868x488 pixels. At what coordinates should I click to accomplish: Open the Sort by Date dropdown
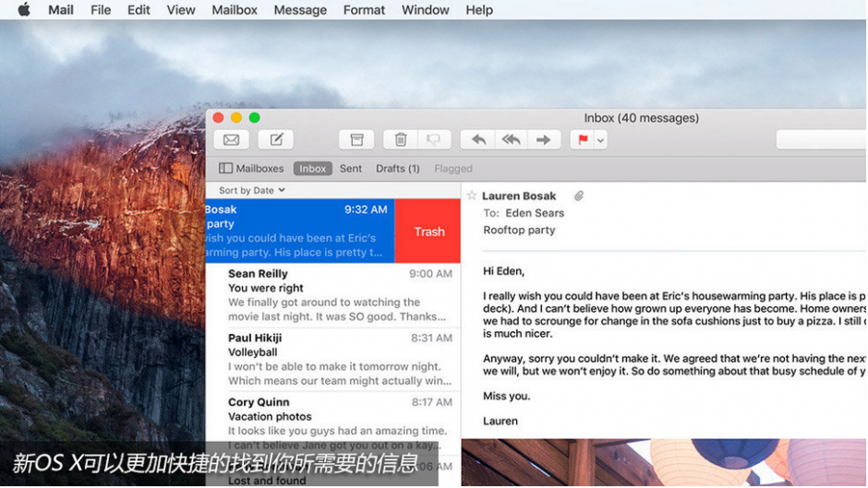(252, 190)
